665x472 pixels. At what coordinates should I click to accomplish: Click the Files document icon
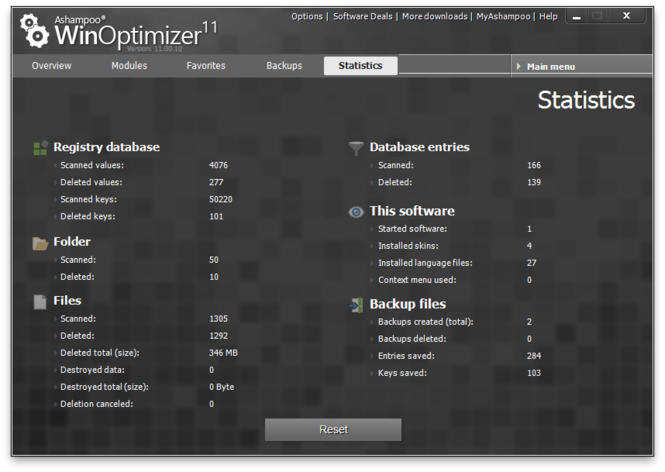pos(40,302)
